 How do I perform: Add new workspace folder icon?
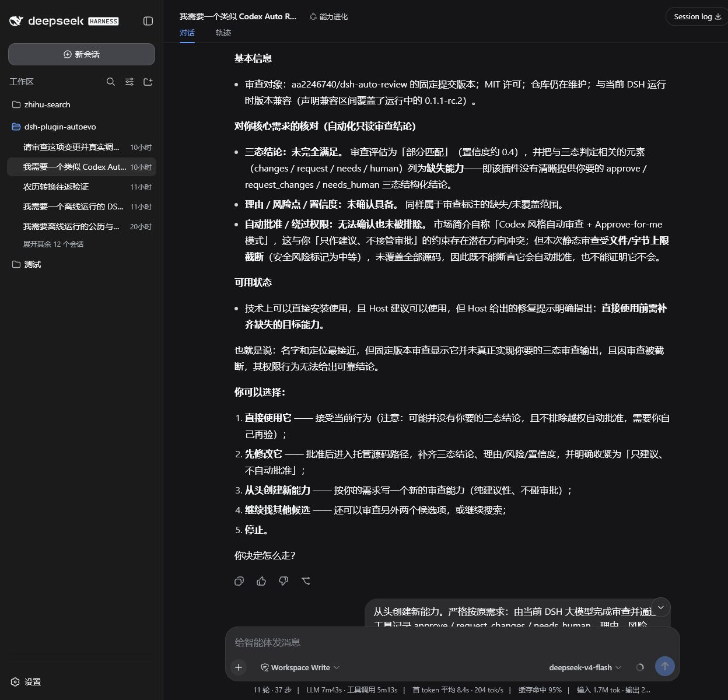coord(148,82)
